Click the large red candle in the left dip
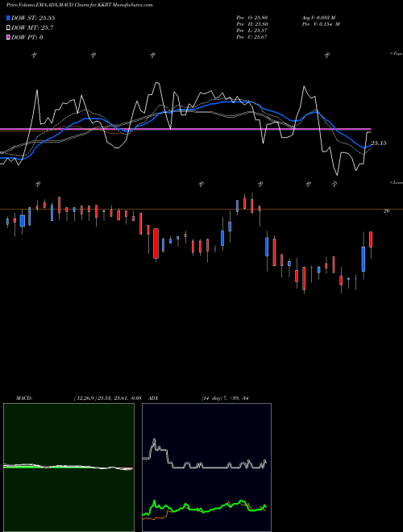The width and height of the screenshot is (403, 532). pos(156,243)
